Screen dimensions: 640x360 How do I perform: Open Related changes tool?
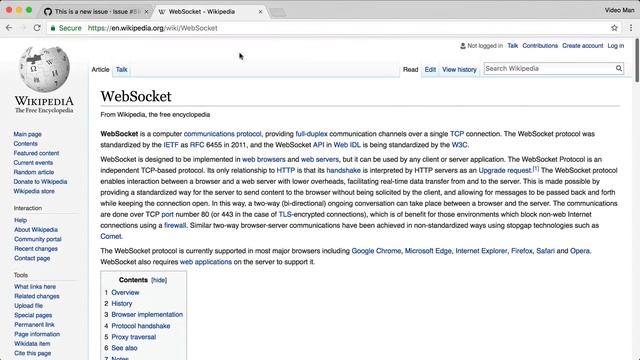[x=37, y=296]
